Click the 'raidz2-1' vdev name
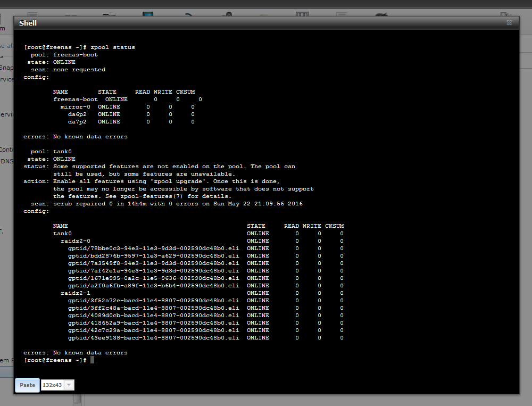The width and height of the screenshot is (532, 406). coord(76,293)
